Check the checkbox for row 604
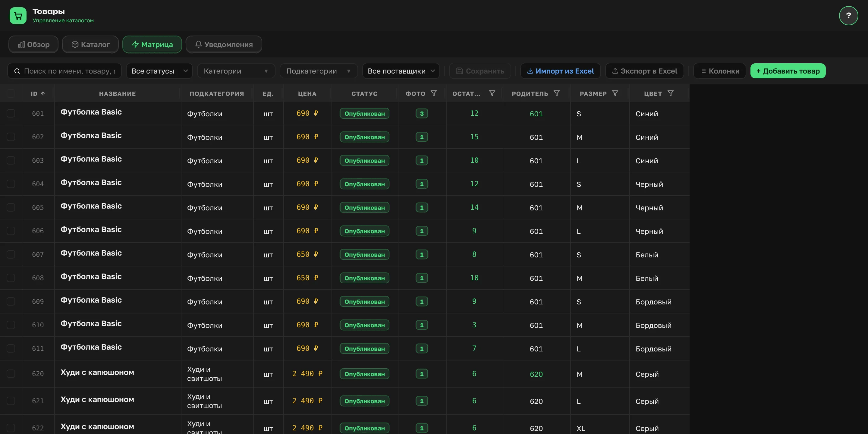The width and height of the screenshot is (868, 434). (x=11, y=184)
